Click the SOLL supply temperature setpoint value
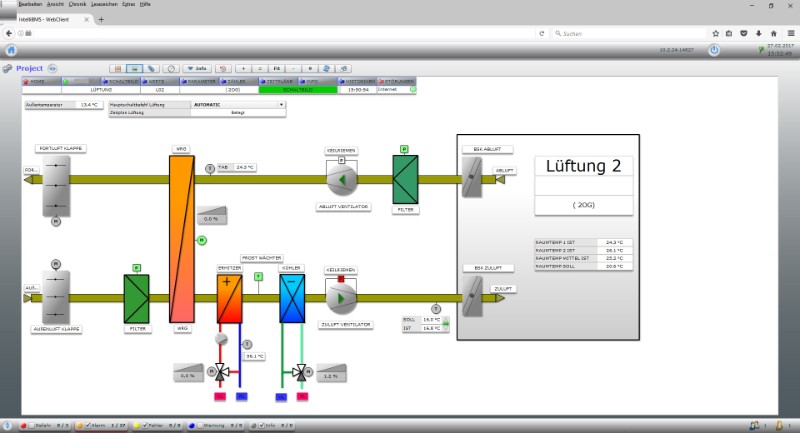800x433 pixels. [x=431, y=319]
